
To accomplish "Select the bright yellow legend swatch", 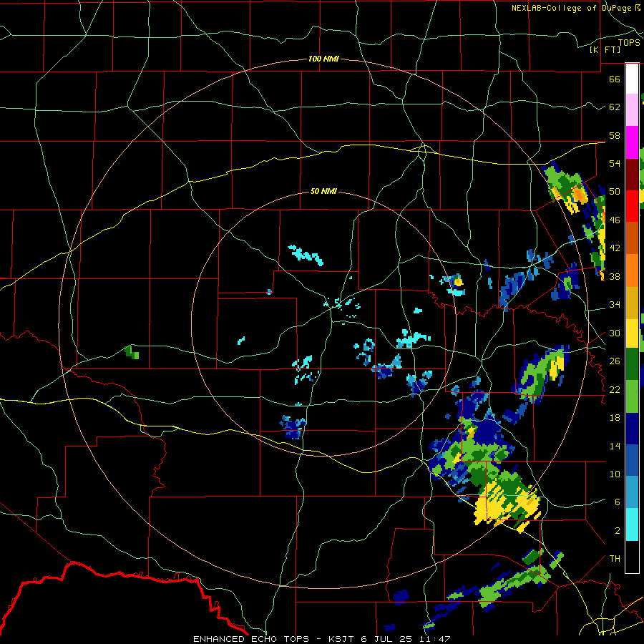I will click(x=632, y=333).
